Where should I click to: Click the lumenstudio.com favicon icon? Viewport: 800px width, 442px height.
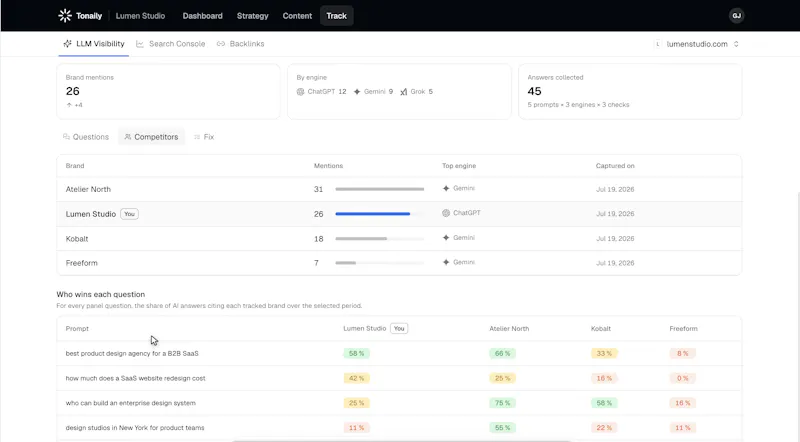(658, 44)
